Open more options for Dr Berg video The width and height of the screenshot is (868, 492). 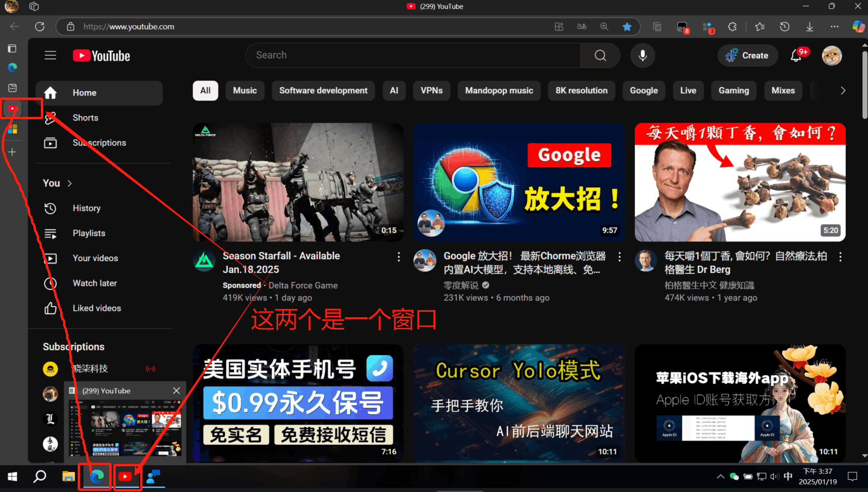click(840, 257)
